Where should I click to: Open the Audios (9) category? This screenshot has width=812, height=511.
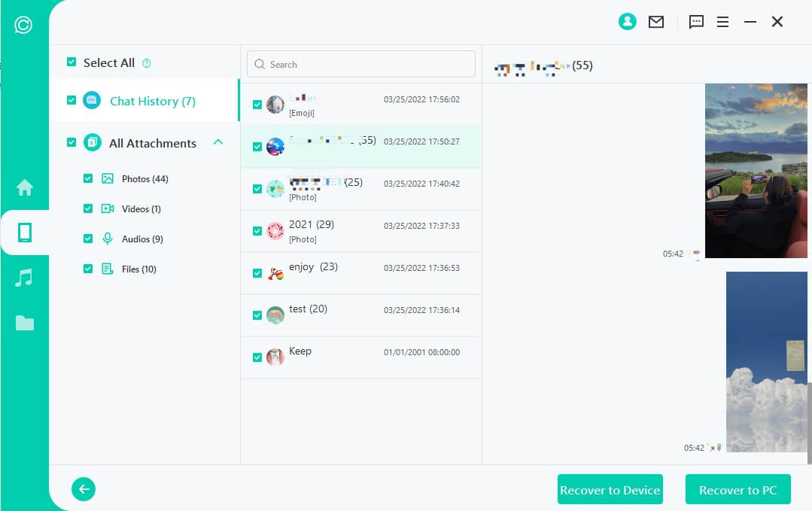tap(142, 239)
